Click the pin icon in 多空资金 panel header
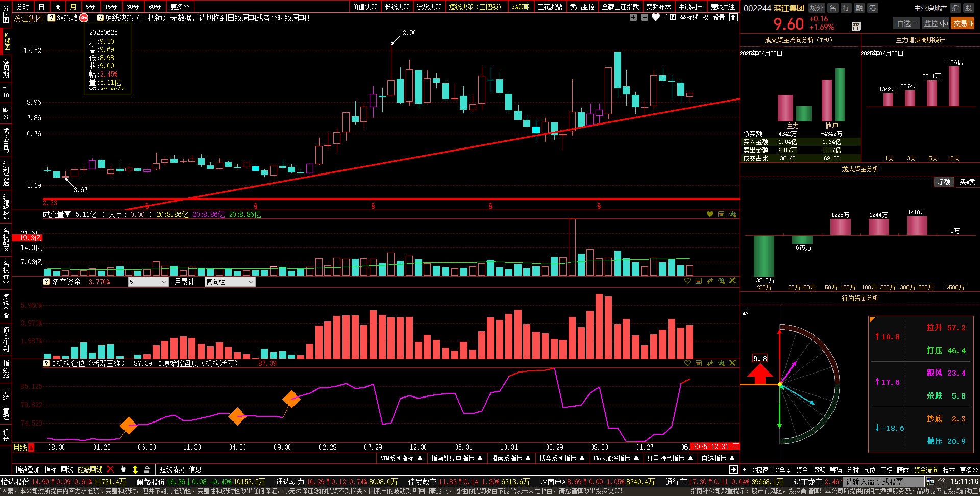 pyautogui.click(x=710, y=281)
